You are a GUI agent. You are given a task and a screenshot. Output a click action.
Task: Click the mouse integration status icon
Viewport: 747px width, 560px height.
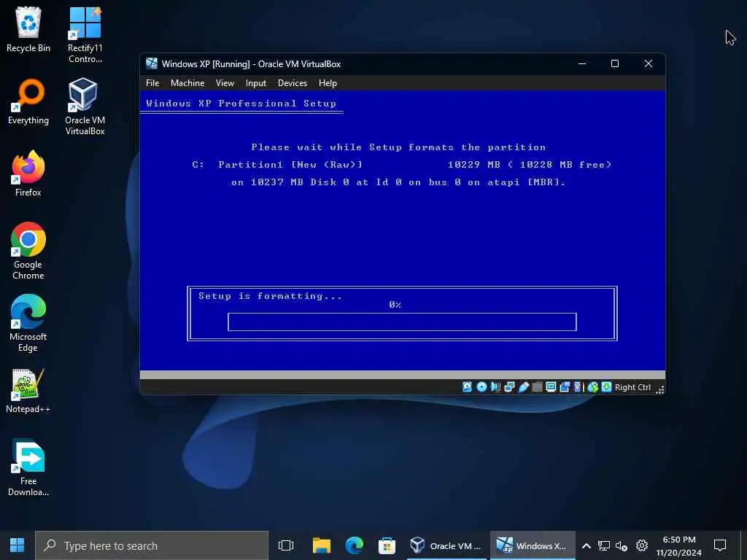click(x=592, y=387)
